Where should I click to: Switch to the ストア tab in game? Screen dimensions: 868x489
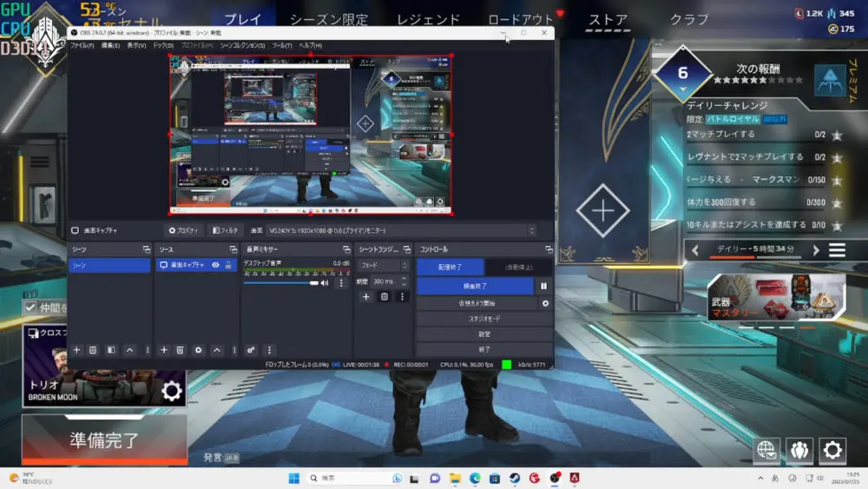pyautogui.click(x=608, y=19)
